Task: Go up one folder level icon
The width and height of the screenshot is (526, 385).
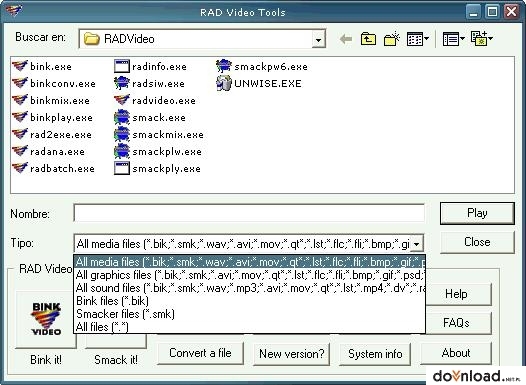Action: pyautogui.click(x=368, y=39)
